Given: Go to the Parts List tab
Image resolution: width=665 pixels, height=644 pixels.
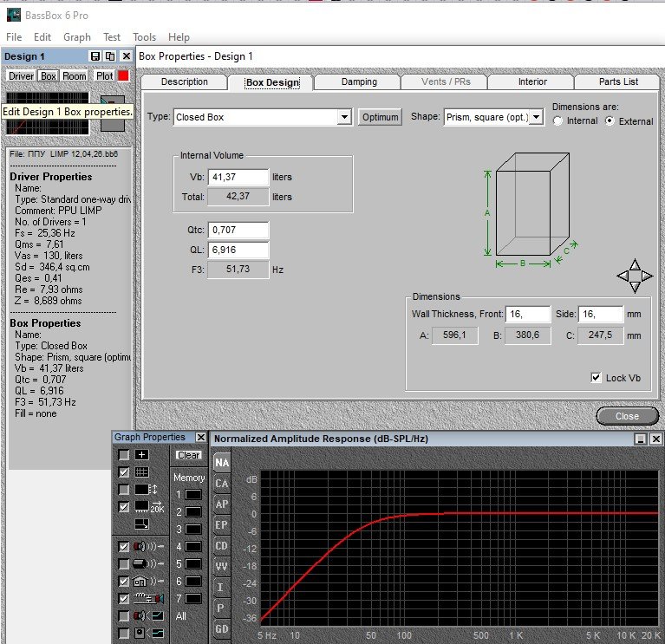Looking at the screenshot, I should [x=618, y=82].
